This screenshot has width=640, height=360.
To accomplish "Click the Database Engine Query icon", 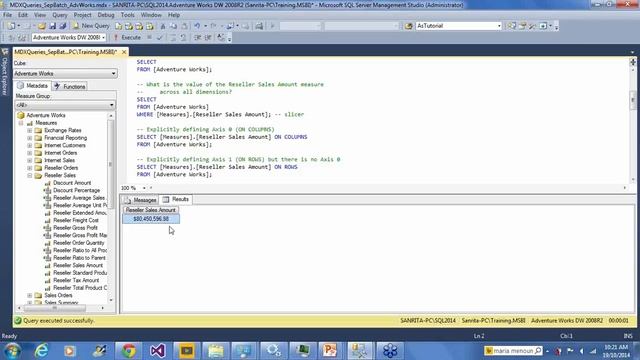I will click(118, 26).
